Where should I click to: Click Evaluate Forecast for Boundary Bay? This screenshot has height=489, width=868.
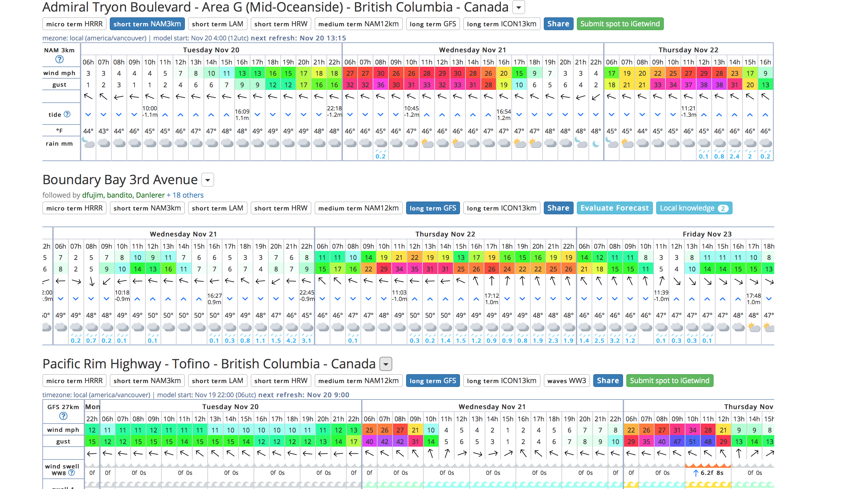pyautogui.click(x=614, y=208)
